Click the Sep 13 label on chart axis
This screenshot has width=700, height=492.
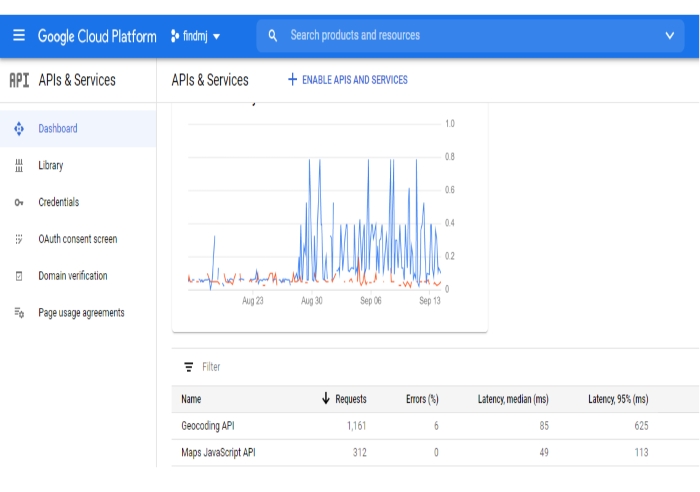429,301
